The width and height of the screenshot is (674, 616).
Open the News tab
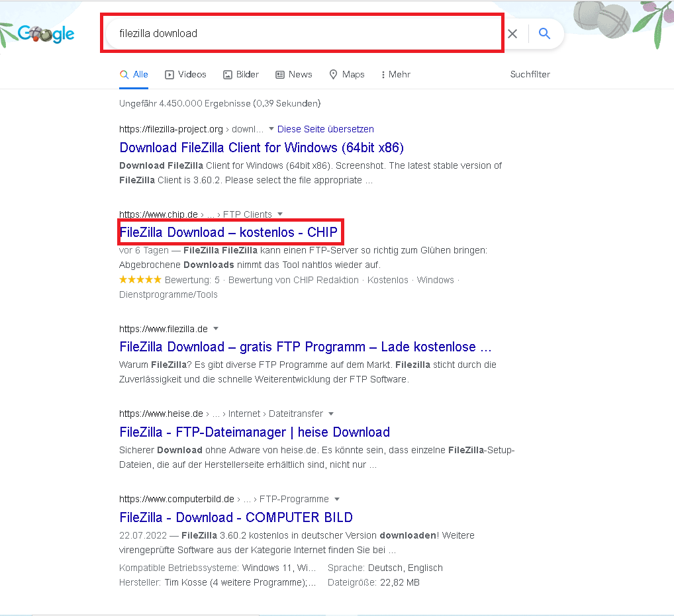click(x=293, y=75)
